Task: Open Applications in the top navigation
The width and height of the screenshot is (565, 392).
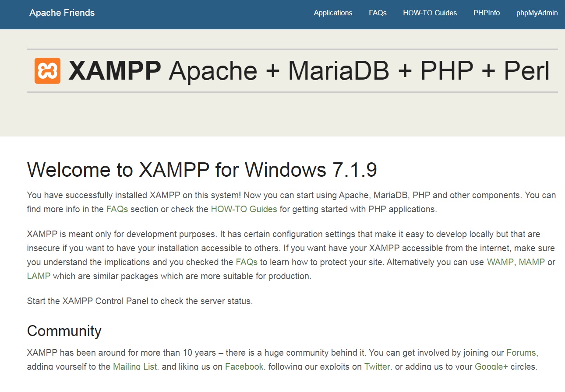Action: point(333,13)
